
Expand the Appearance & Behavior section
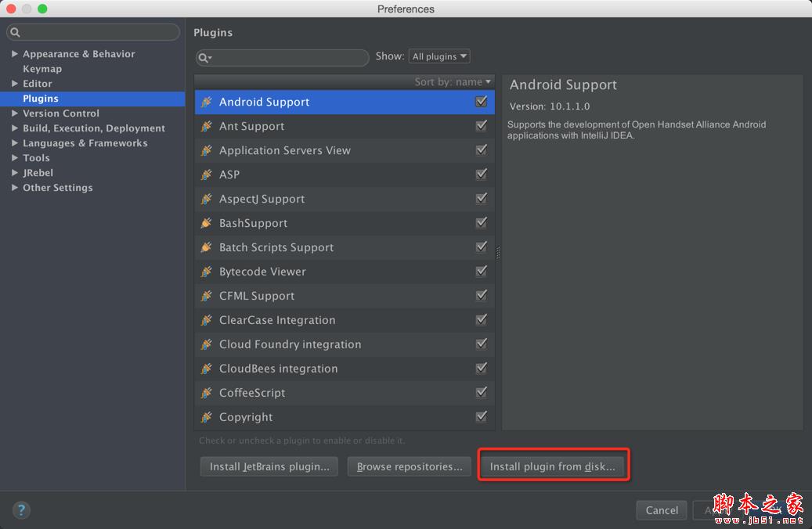tap(15, 54)
